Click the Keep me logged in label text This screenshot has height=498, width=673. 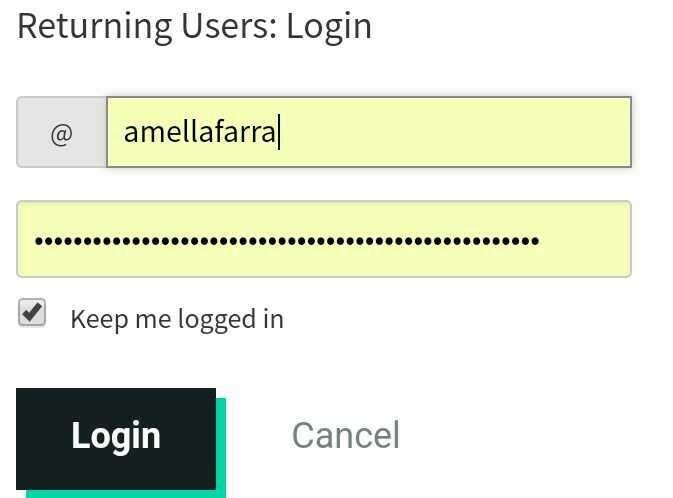pyautogui.click(x=177, y=319)
